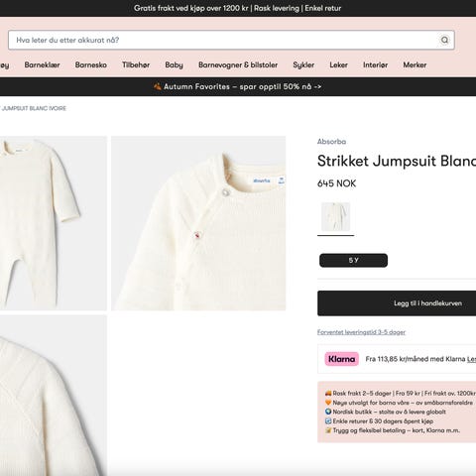Open the full jumpsuit product image
The height and width of the screenshot is (476, 476).
click(x=54, y=223)
